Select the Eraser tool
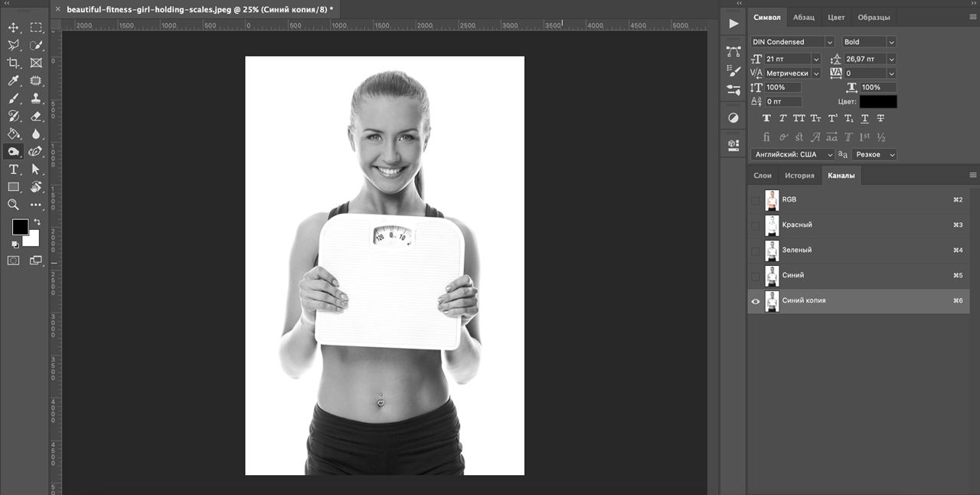Image resolution: width=980 pixels, height=495 pixels. (x=36, y=116)
